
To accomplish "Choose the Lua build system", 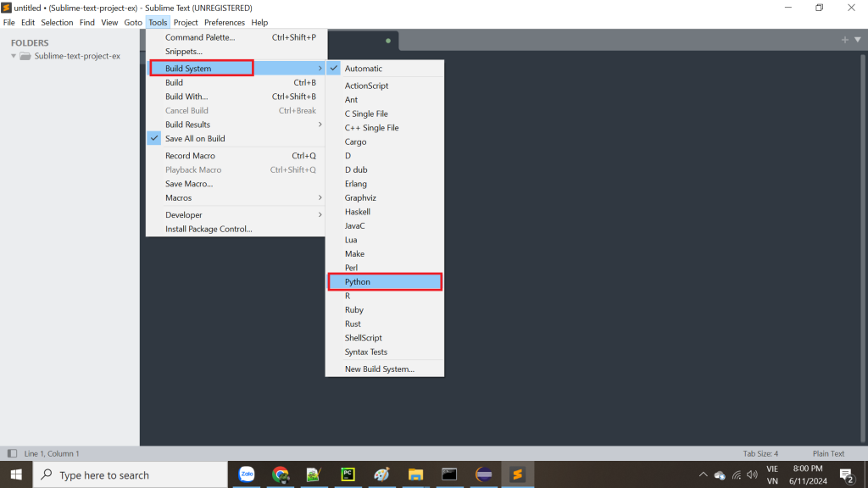I will (x=385, y=240).
